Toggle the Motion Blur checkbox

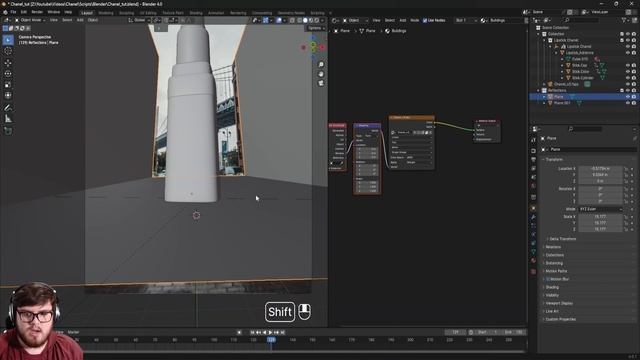click(548, 279)
